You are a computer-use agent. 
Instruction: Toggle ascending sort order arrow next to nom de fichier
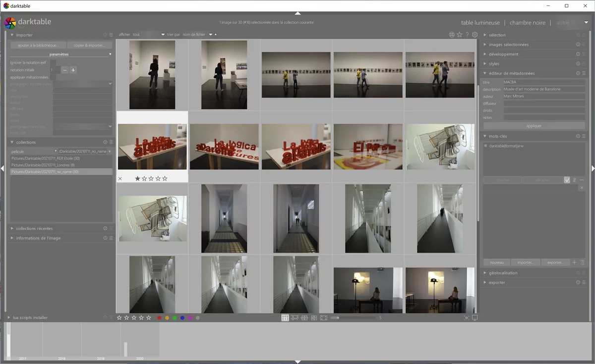pyautogui.click(x=216, y=35)
